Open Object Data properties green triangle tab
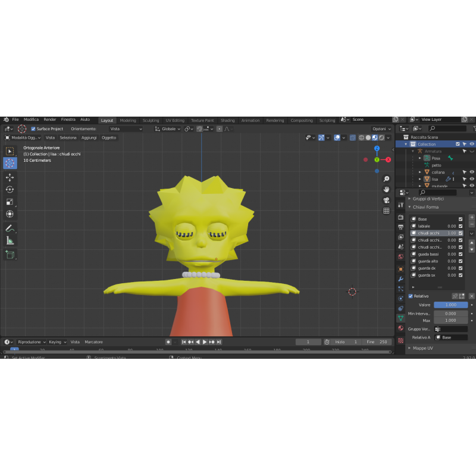The width and height of the screenshot is (476, 476). click(400, 318)
